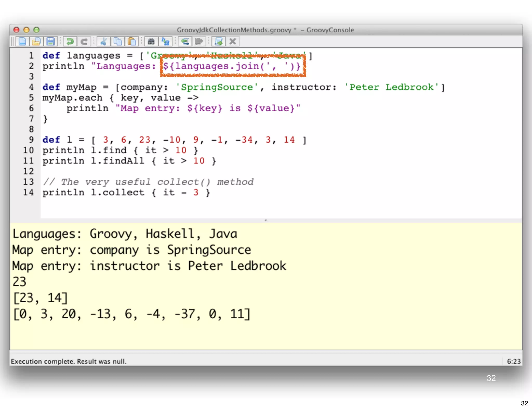The width and height of the screenshot is (532, 409).
Task: Undo the last edit with the green arrow
Action: pos(70,42)
